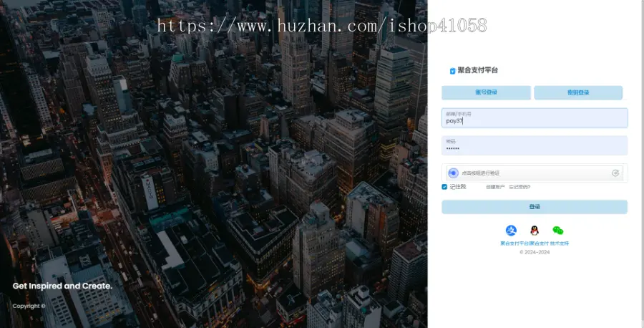The width and height of the screenshot is (644, 328).
Task: Click the 记住我 label text
Action: tap(458, 187)
